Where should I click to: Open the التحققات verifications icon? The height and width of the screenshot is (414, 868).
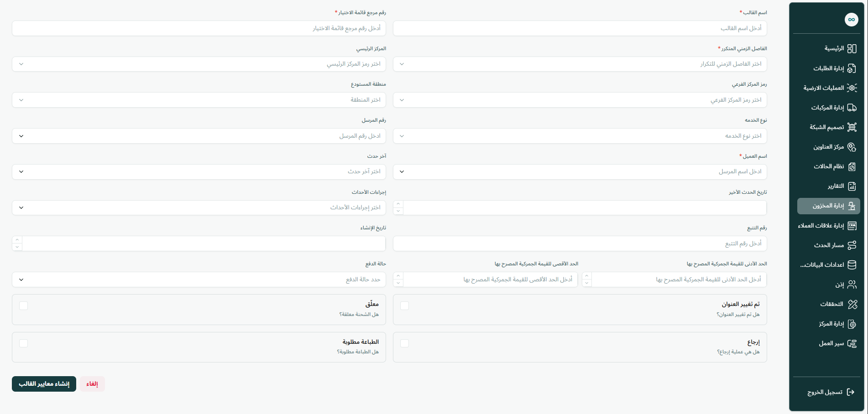click(852, 304)
